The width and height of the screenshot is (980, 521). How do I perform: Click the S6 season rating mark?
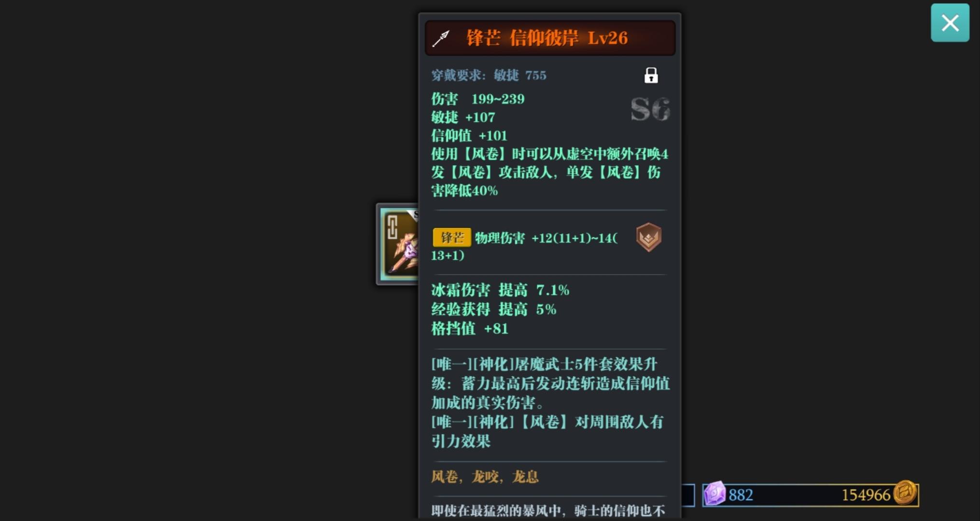[650, 110]
